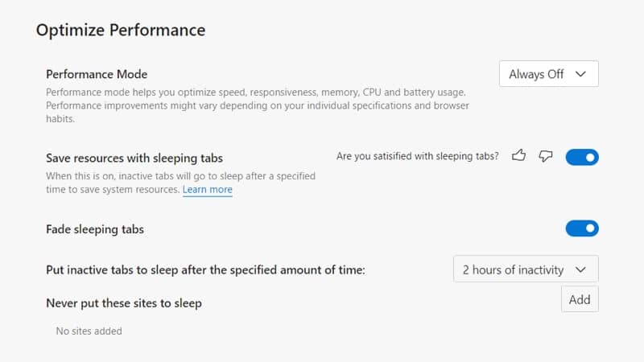Viewport: 644px width, 362px height.
Task: Turn off the Fade sleeping tabs toggle
Action: (x=582, y=228)
